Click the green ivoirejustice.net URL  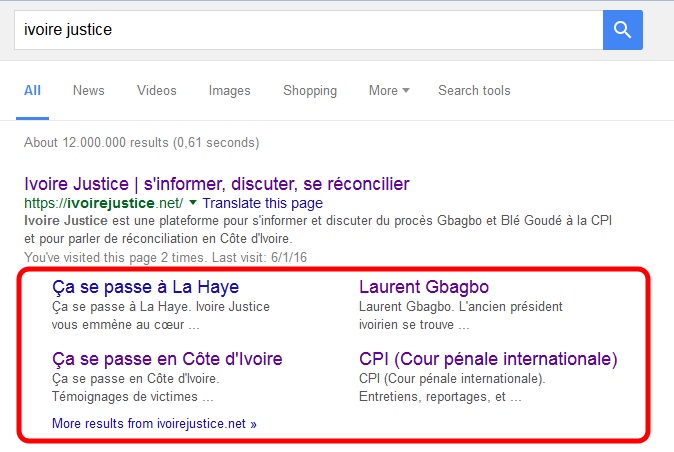pos(104,203)
